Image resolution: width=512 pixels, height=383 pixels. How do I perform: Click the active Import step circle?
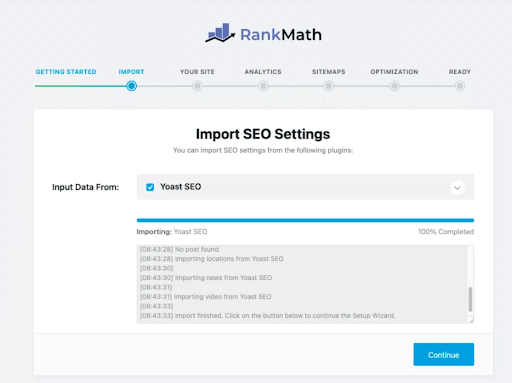(x=131, y=86)
